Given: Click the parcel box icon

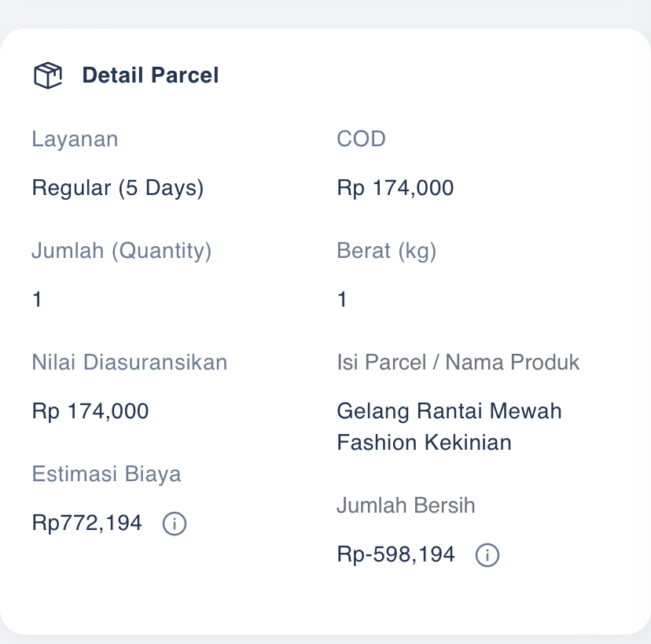Looking at the screenshot, I should 47,75.
